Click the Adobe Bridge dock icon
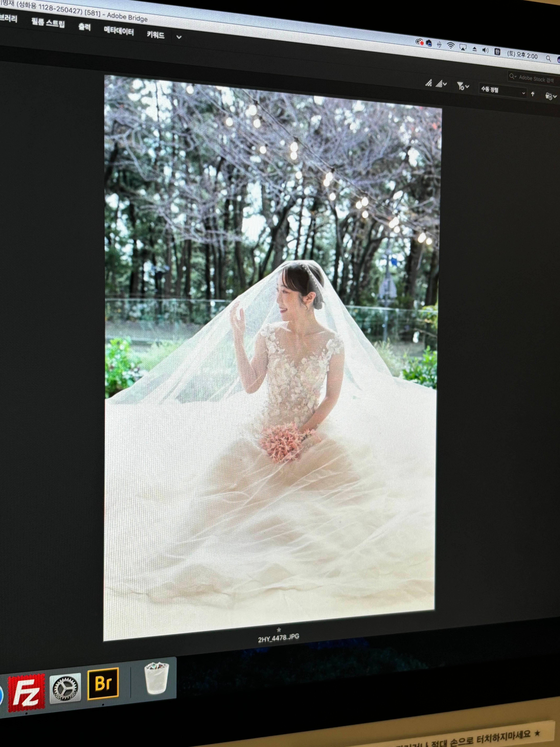The height and width of the screenshot is (747, 560). (103, 684)
